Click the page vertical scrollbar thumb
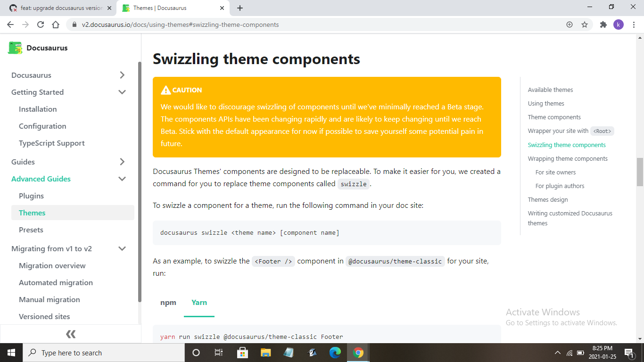The image size is (644, 362). pos(640,172)
